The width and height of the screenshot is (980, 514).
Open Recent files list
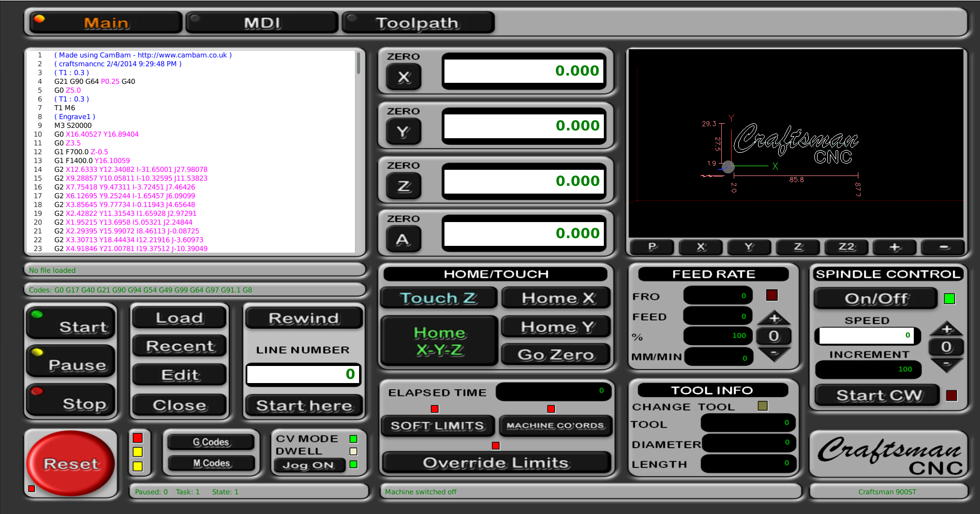[180, 346]
